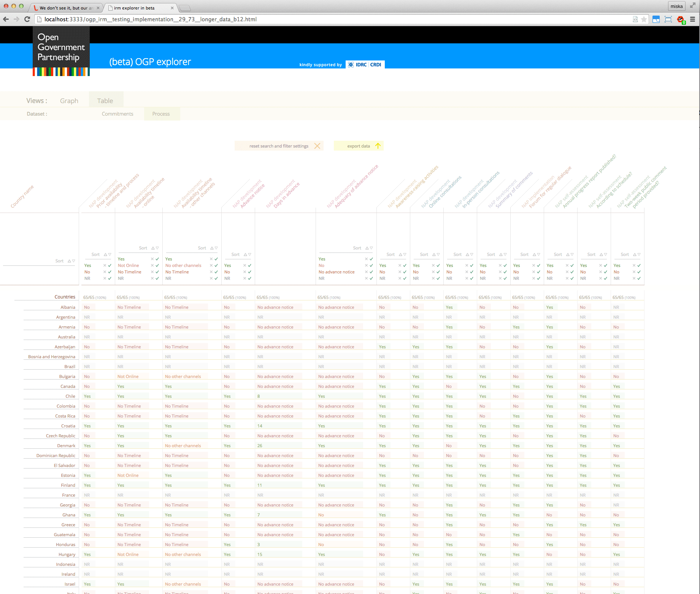Click the blue tab-manager extension icon
This screenshot has width=700, height=594.
tap(656, 19)
